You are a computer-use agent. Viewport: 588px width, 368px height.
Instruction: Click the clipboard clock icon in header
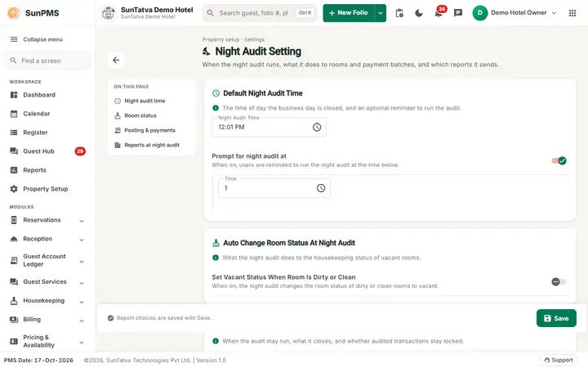(399, 13)
